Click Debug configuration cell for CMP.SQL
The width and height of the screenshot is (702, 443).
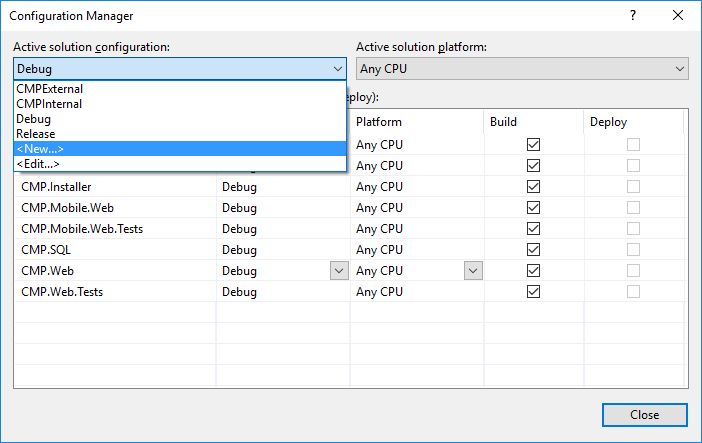pos(283,249)
